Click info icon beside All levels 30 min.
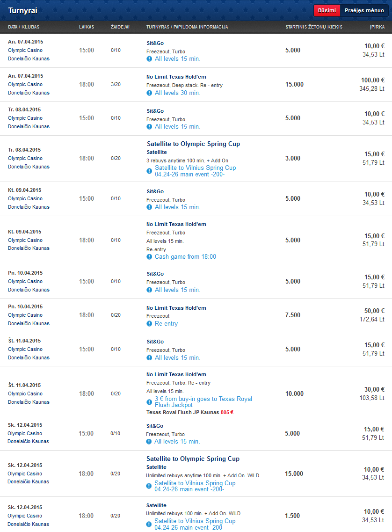 point(149,93)
